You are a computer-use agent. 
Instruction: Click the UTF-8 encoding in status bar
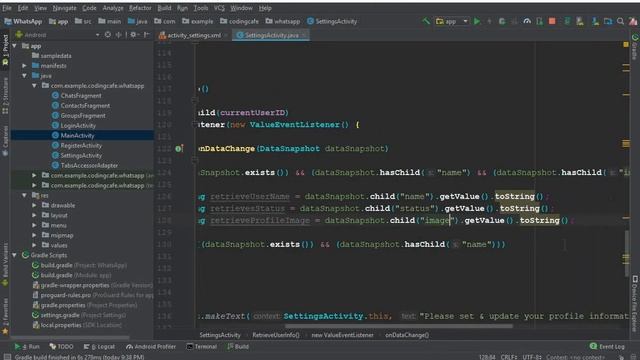(x=531, y=357)
